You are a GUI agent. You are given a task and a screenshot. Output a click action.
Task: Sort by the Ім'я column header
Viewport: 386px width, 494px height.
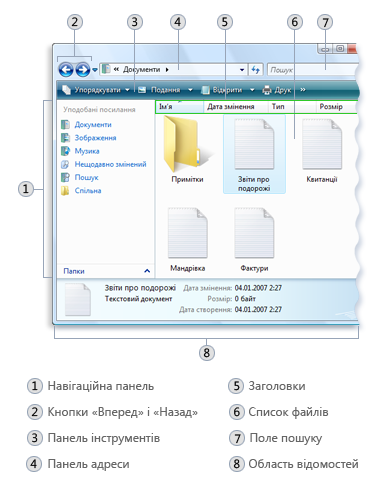click(x=179, y=107)
